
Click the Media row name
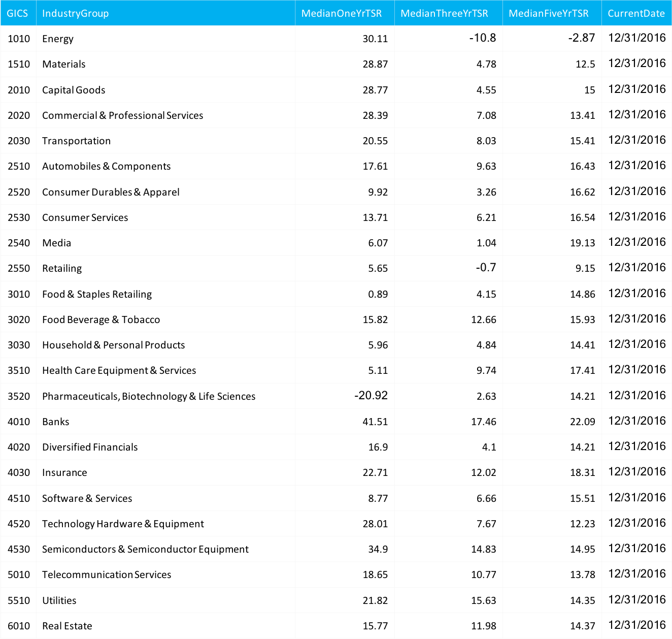click(x=57, y=243)
